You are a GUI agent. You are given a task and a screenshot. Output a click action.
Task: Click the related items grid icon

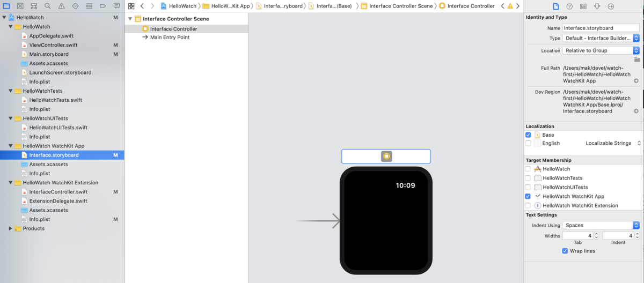click(131, 6)
